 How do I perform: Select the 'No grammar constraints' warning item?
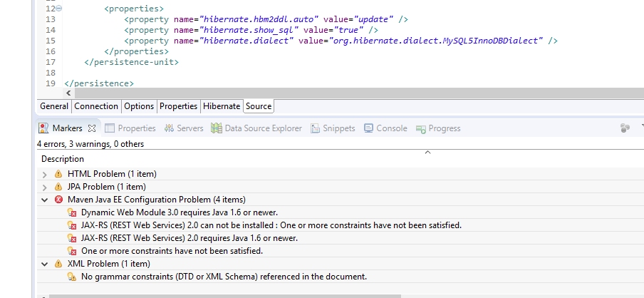point(224,277)
